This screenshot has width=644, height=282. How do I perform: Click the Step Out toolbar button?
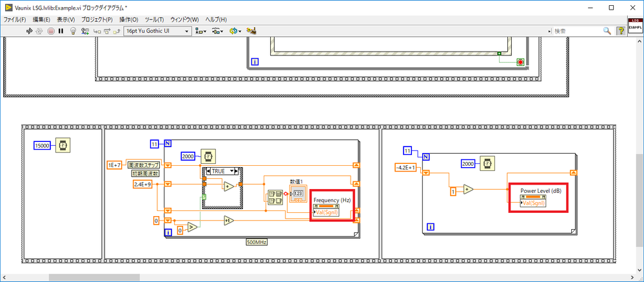tap(117, 31)
